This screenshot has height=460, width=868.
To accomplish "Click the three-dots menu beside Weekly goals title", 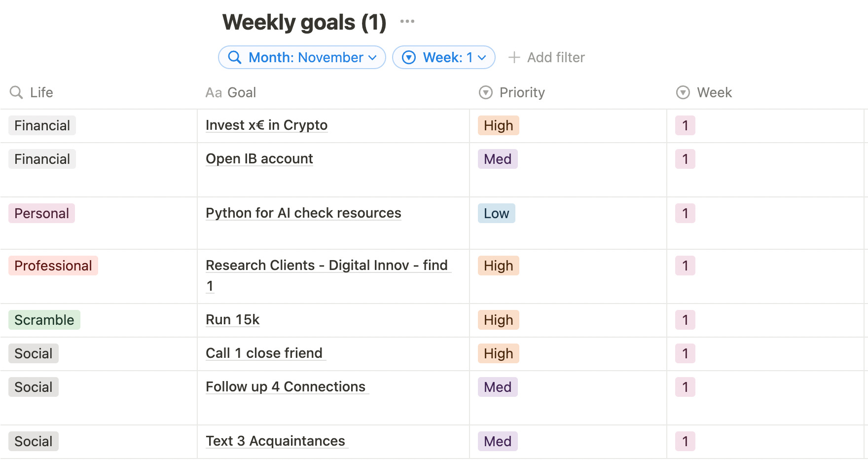I will (x=407, y=21).
